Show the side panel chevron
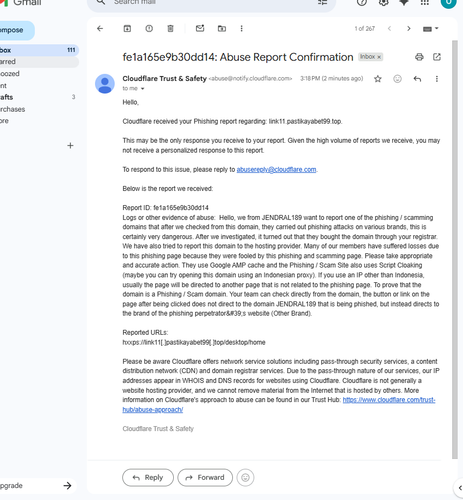Screen dimensions: 463x500 tap(460, 488)
